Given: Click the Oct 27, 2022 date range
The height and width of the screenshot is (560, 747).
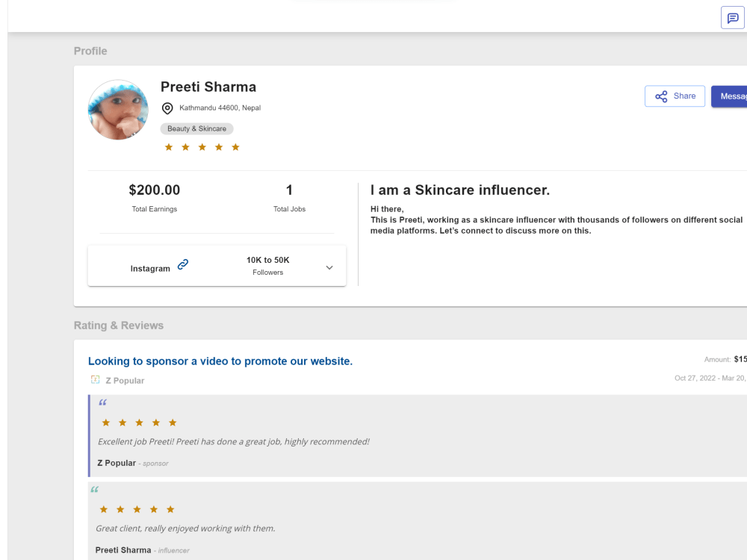Looking at the screenshot, I should (710, 378).
